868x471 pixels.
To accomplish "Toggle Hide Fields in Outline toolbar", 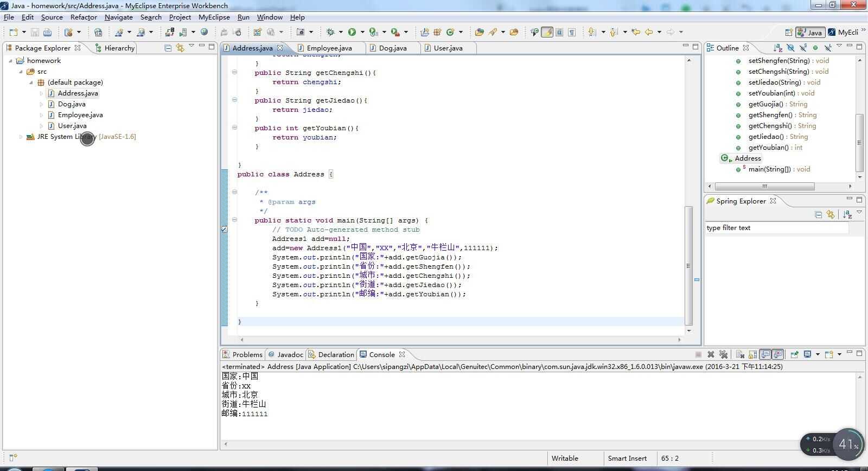I will click(790, 48).
